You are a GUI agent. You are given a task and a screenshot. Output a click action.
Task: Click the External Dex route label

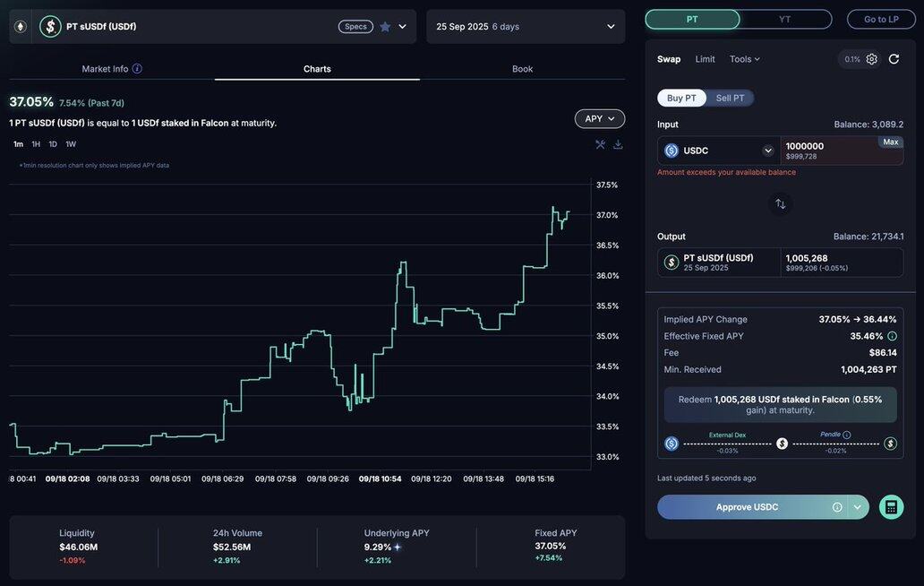click(x=727, y=435)
